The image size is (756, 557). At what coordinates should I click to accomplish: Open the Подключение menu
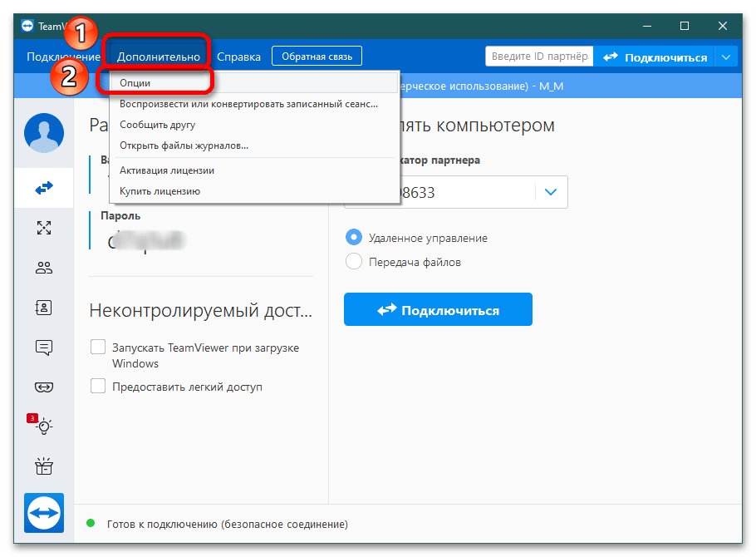[x=63, y=57]
